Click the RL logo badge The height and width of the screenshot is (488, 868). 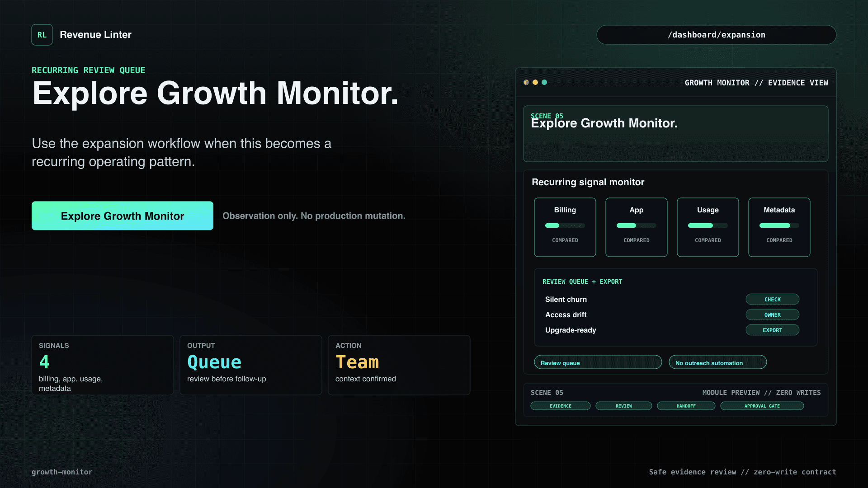tap(42, 35)
